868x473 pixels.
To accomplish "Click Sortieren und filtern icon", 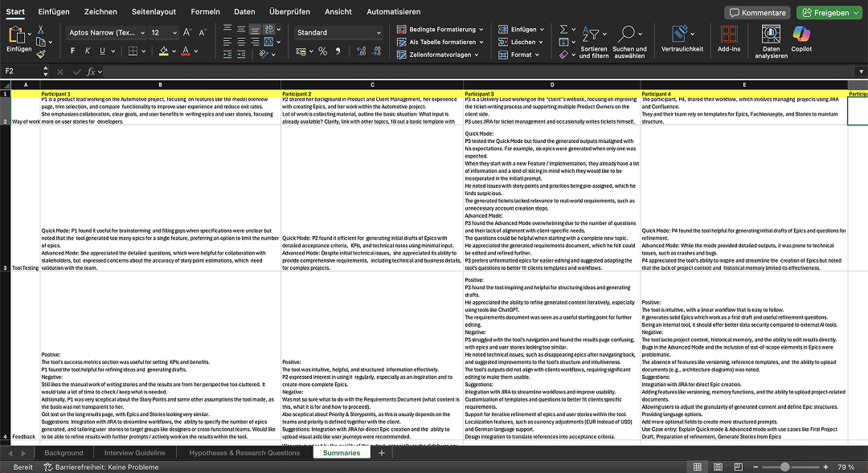I will [592, 35].
